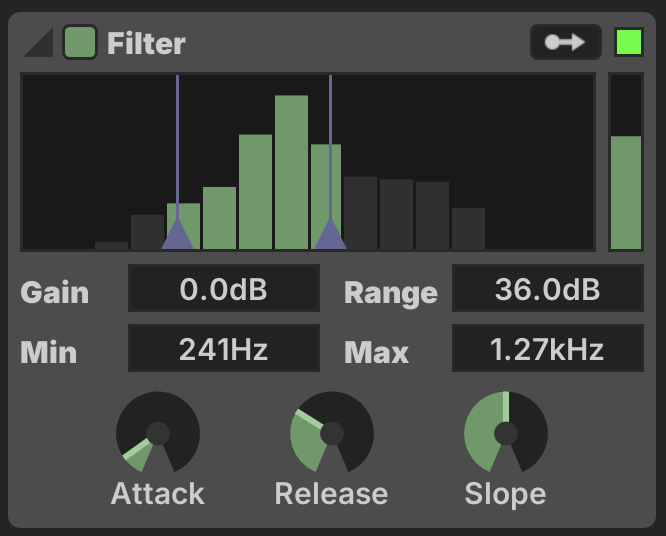Click the Min 241Hz value field
666x536 pixels.
coord(224,348)
